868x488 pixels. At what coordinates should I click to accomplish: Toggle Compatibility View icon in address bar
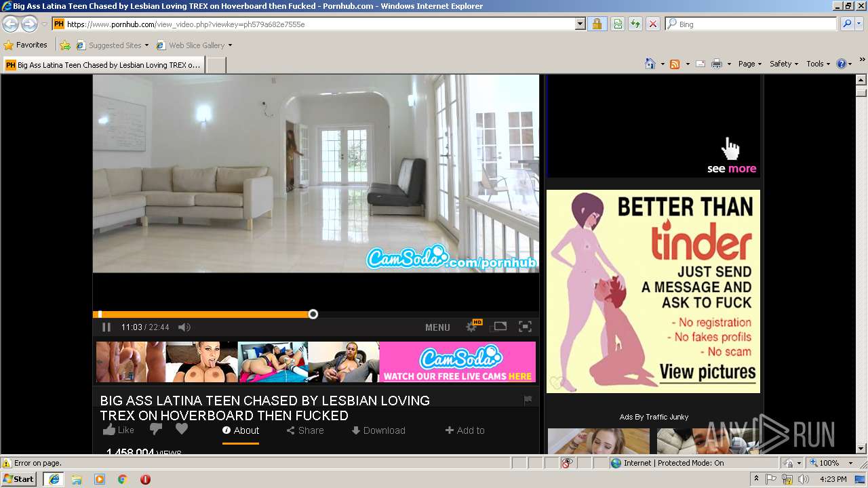click(x=618, y=24)
